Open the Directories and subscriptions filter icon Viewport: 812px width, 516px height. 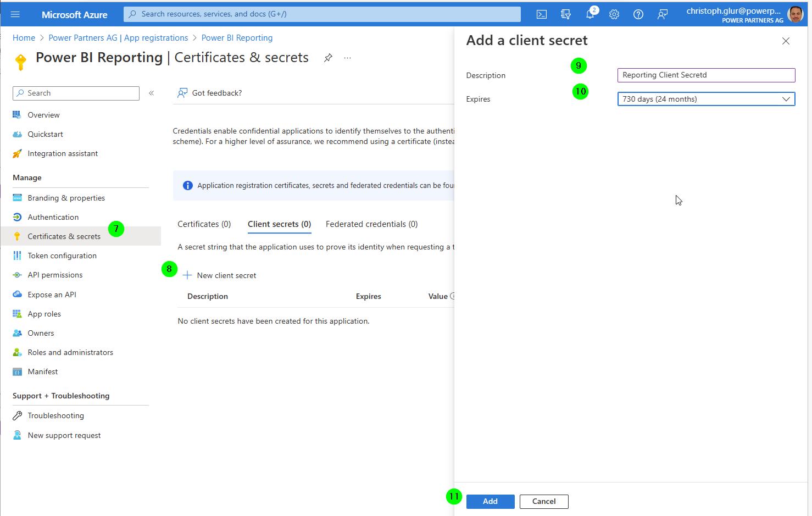(566, 14)
